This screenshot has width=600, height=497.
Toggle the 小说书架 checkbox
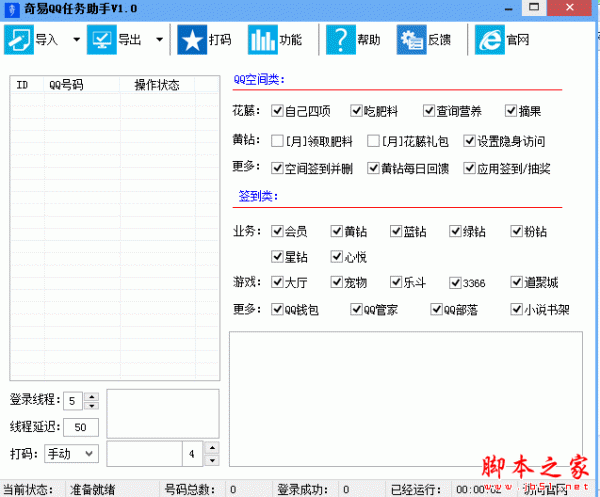pos(517,309)
